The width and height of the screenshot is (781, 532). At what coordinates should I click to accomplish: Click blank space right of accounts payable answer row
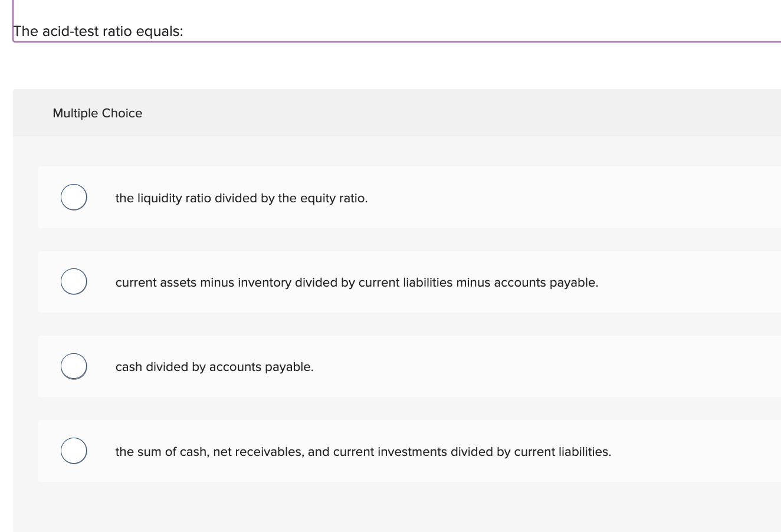(x=690, y=283)
